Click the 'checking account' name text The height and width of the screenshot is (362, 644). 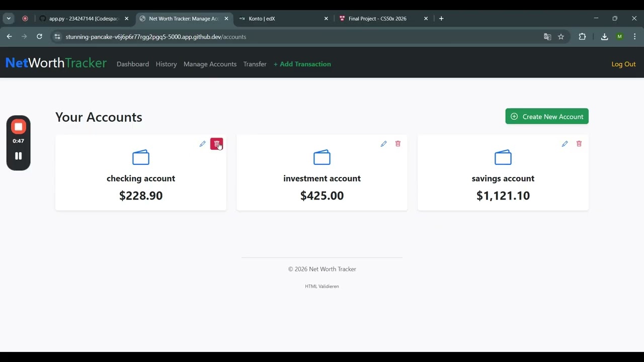pos(141,178)
